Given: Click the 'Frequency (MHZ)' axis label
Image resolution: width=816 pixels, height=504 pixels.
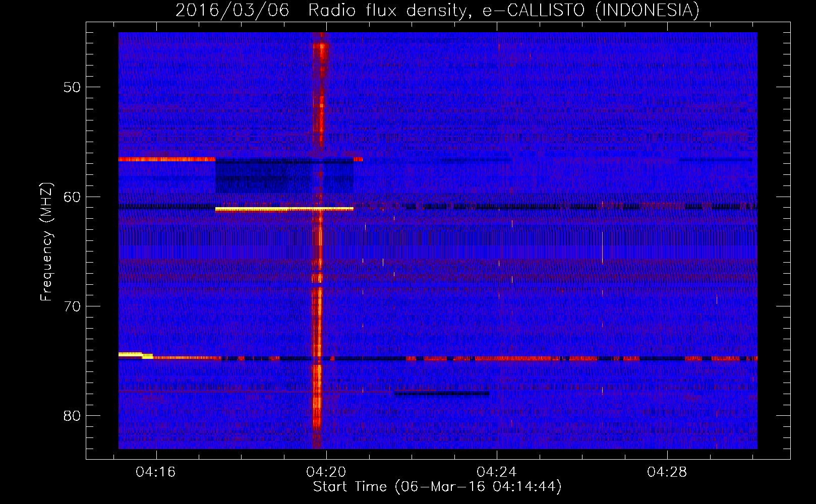Looking at the screenshot, I should pyautogui.click(x=46, y=242).
